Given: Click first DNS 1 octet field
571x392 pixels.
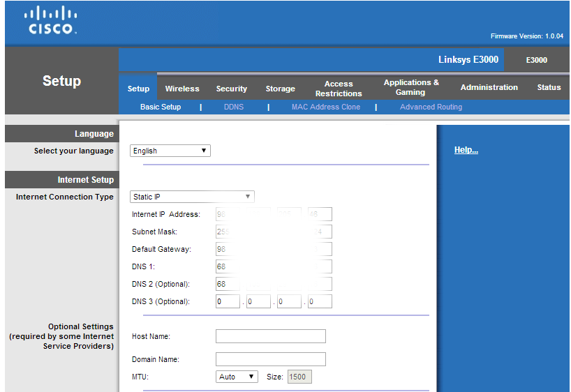Looking at the screenshot, I should pos(228,266).
